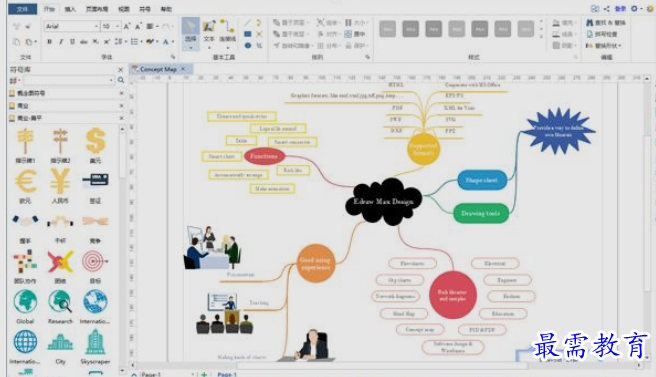Open the View ribbon tab

[124, 9]
